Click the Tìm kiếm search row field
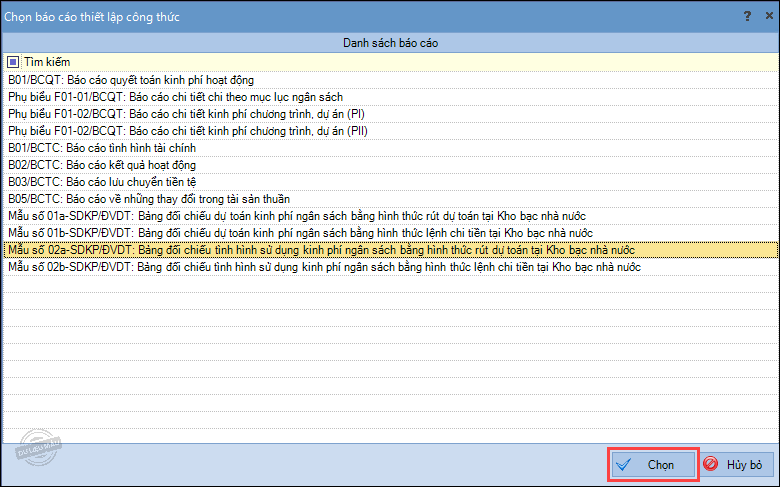This screenshot has width=780, height=487. coord(390,62)
